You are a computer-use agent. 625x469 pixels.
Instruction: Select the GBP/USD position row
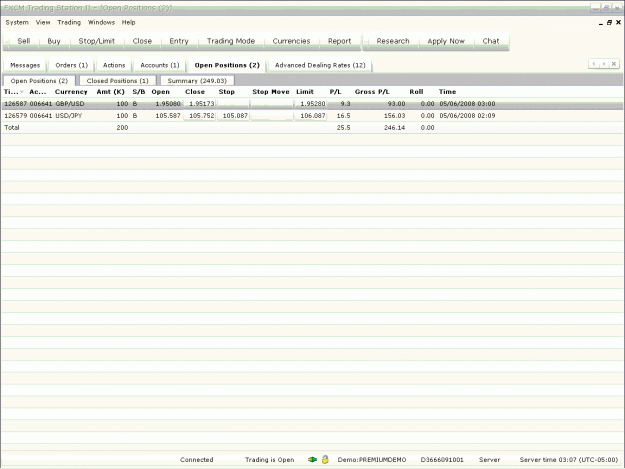[x=312, y=104]
